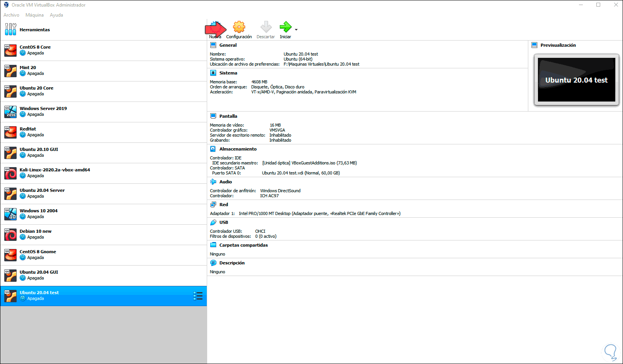The width and height of the screenshot is (623, 364).
Task: Select the Windows Server 2019 virtual machine
Action: coord(104,112)
